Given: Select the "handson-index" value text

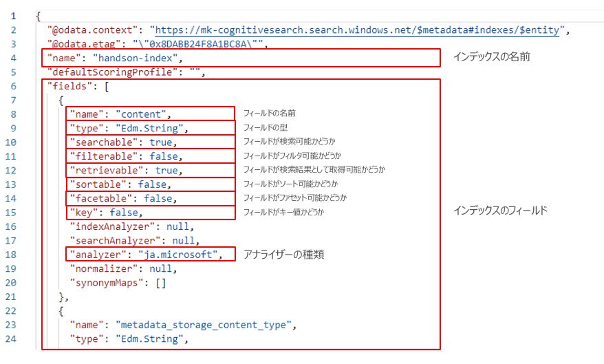Looking at the screenshot, I should pyautogui.click(x=136, y=58).
